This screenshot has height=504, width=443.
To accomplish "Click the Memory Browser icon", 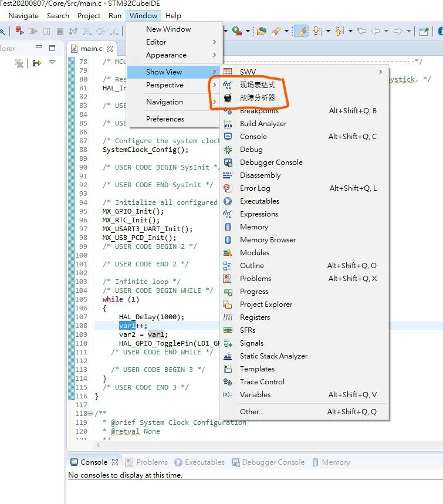I will click(x=228, y=240).
